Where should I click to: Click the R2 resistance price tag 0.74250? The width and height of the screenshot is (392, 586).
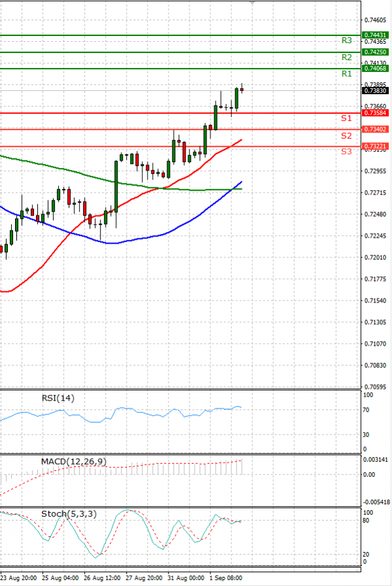point(375,52)
